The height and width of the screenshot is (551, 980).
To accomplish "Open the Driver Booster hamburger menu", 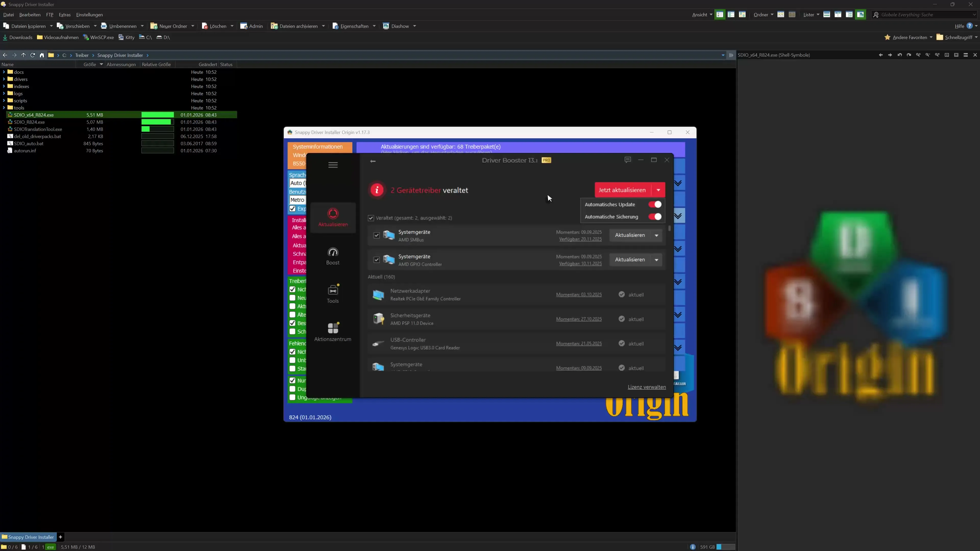I will [x=333, y=165].
